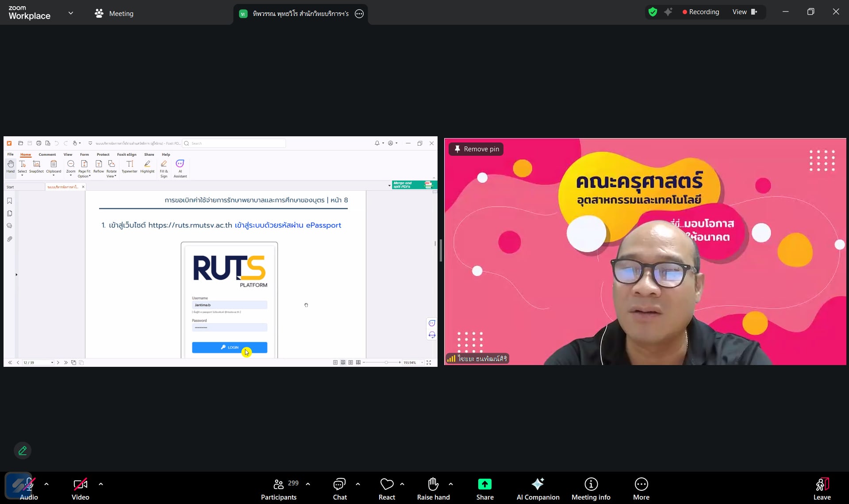Screen dimensions: 849x504
Task: Leave the meeting
Action: [822, 489]
